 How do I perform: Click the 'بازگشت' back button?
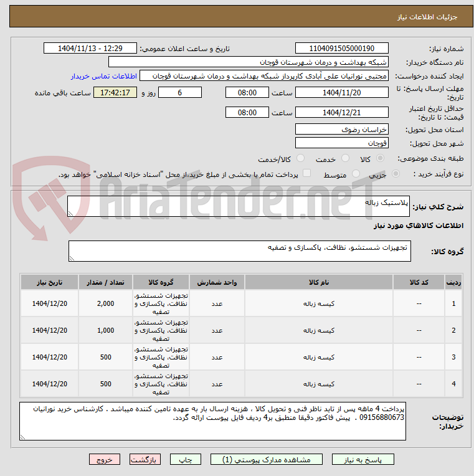(145, 459)
